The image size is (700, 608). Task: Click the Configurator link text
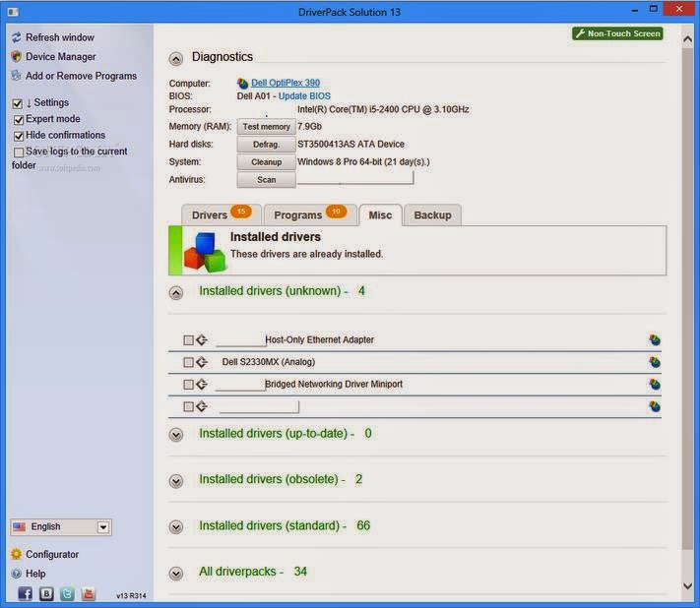[52, 555]
